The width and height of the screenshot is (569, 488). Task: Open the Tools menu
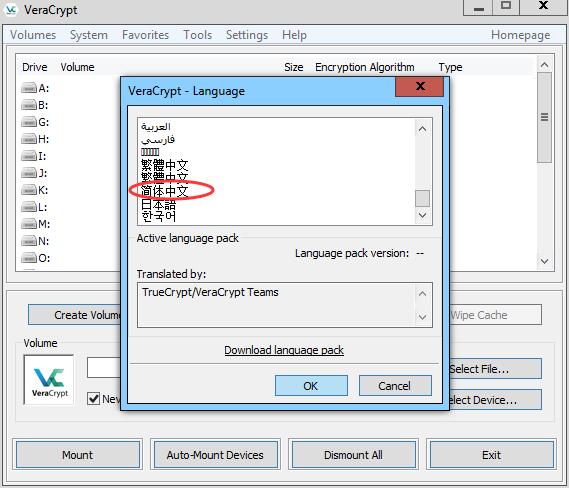click(x=197, y=35)
